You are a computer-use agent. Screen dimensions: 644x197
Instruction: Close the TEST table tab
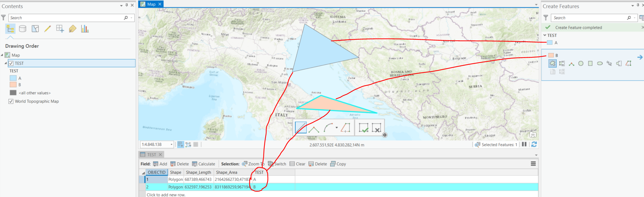[160, 155]
